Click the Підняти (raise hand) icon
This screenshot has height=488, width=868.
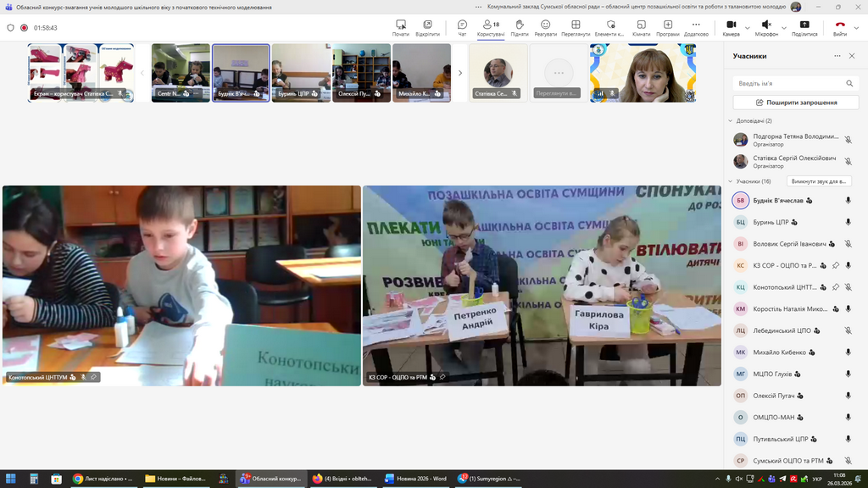520,27
